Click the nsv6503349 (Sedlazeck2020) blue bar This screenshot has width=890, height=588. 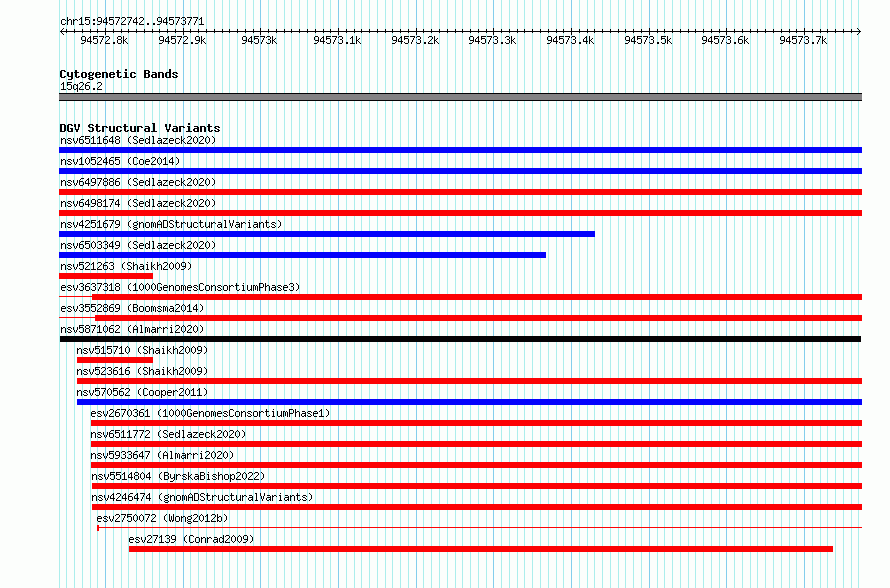[x=303, y=255]
